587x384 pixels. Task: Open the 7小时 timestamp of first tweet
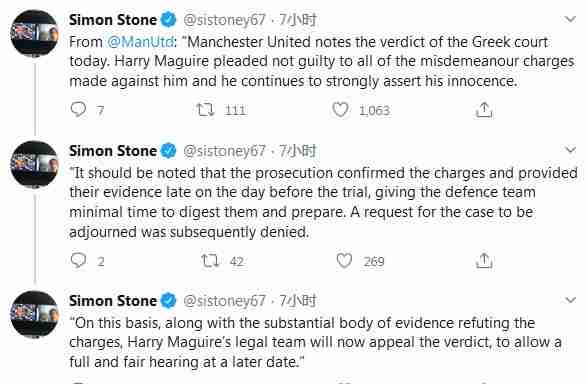click(298, 19)
